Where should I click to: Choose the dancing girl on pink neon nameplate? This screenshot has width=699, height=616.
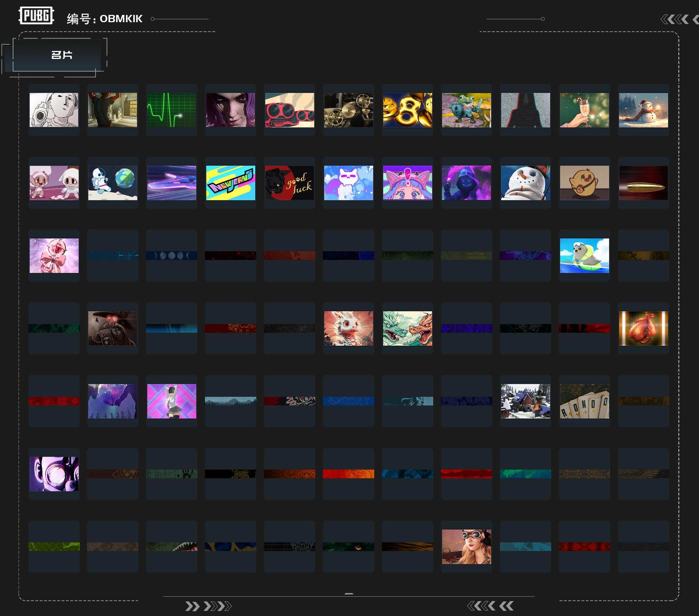coord(172,401)
